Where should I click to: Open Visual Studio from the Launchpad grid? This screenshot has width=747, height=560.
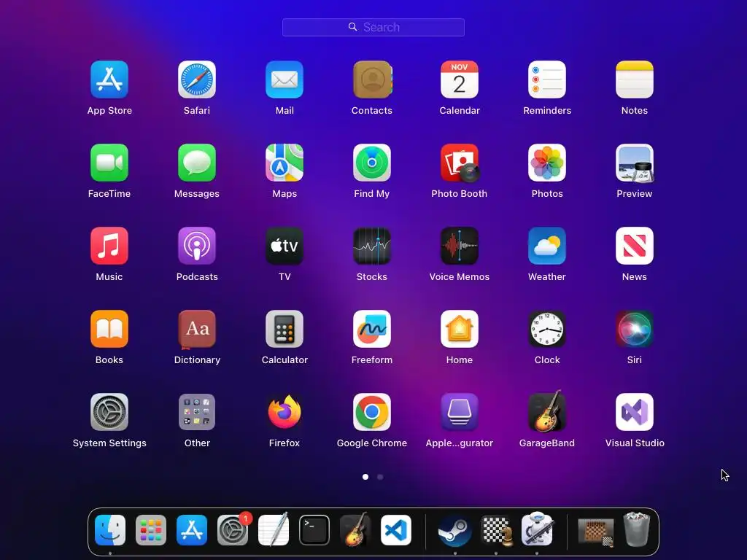click(x=635, y=412)
